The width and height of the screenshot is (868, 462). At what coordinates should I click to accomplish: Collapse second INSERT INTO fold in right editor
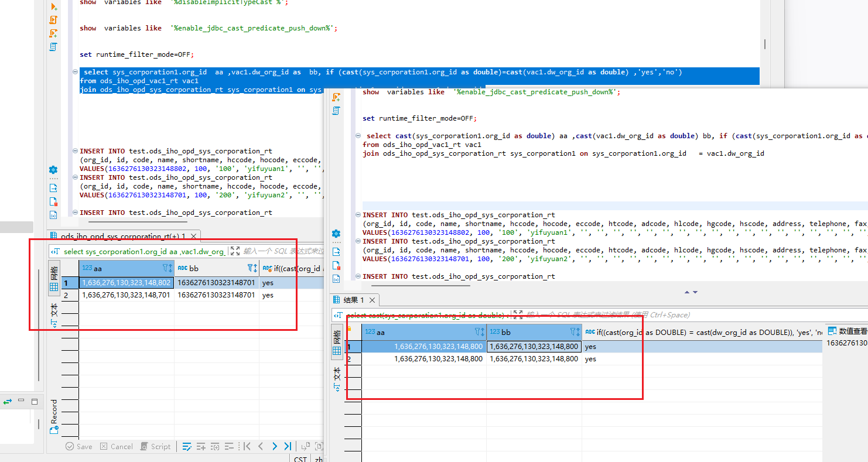point(358,241)
